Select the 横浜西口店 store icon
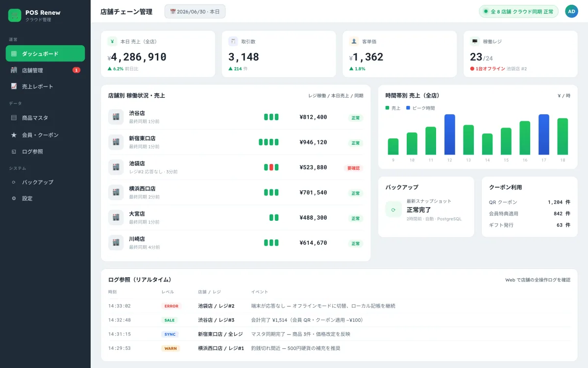Image resolution: width=588 pixels, height=368 pixels. tap(116, 192)
